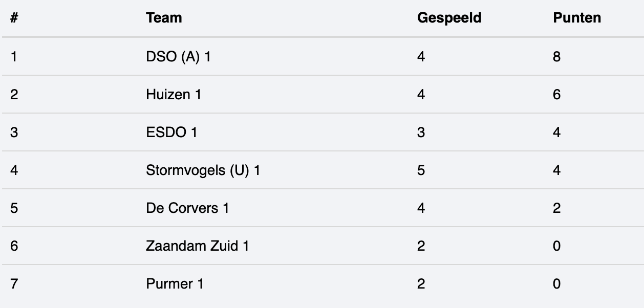Choose Stormvogels (U) 1 in table

tap(203, 170)
